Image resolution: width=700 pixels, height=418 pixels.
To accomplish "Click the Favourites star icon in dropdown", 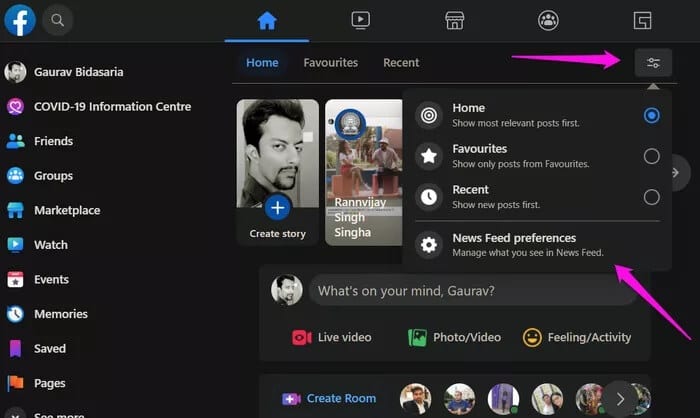I will (429, 156).
